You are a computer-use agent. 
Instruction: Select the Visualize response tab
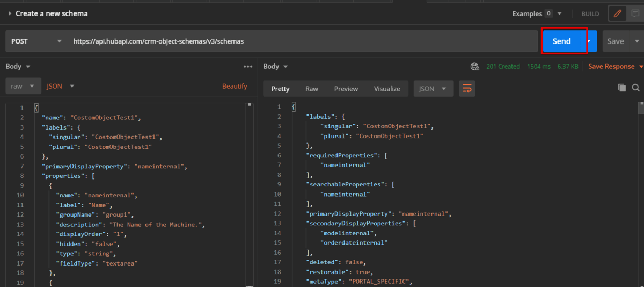pyautogui.click(x=387, y=89)
